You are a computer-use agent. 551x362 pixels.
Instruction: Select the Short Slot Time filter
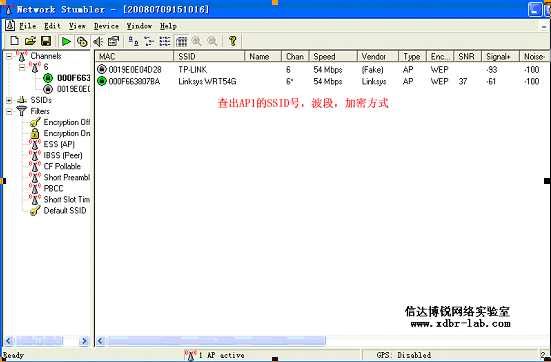67,199
